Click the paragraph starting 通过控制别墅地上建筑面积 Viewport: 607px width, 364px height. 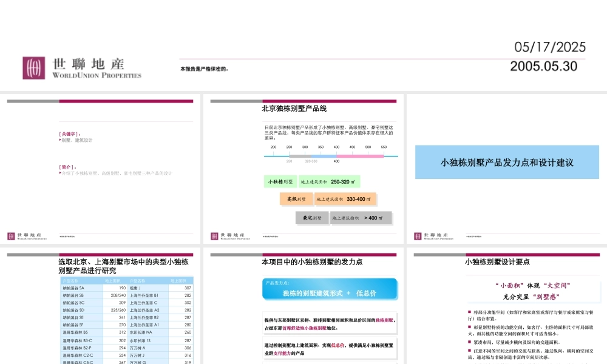click(330, 349)
